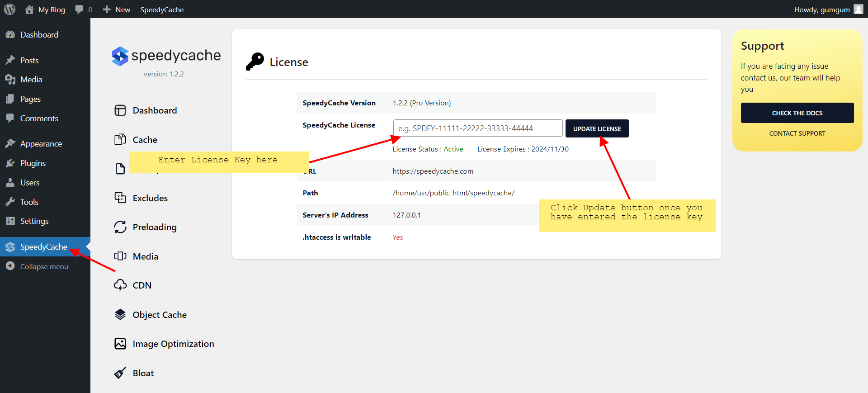Click the CDN cloud icon

120,285
